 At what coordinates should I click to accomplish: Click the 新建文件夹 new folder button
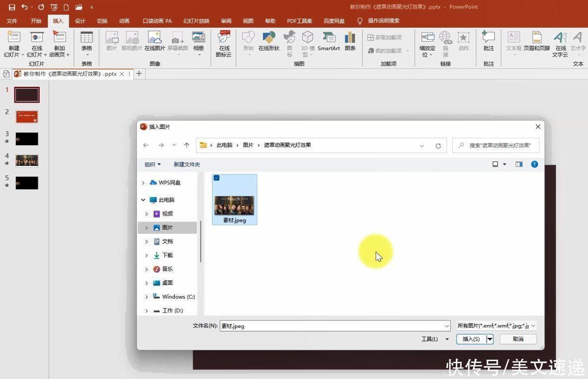pyautogui.click(x=186, y=164)
